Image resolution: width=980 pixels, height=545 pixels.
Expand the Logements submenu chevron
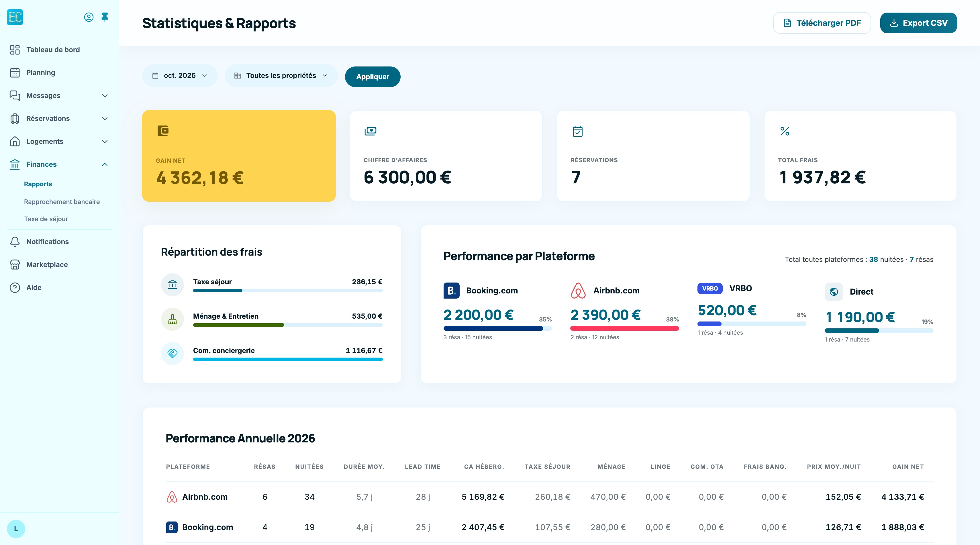click(x=105, y=142)
